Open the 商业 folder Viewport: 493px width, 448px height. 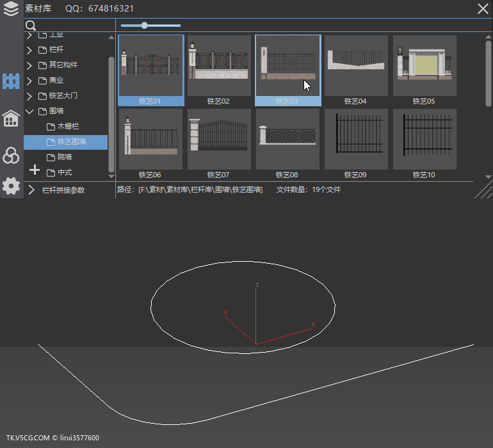click(56, 81)
